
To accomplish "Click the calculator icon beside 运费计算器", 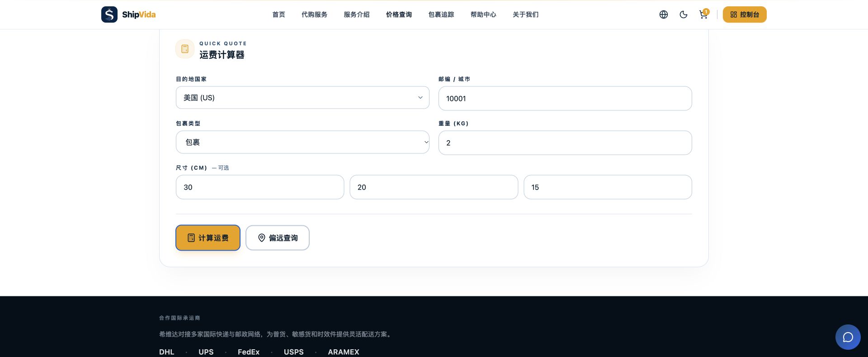I will click(185, 49).
